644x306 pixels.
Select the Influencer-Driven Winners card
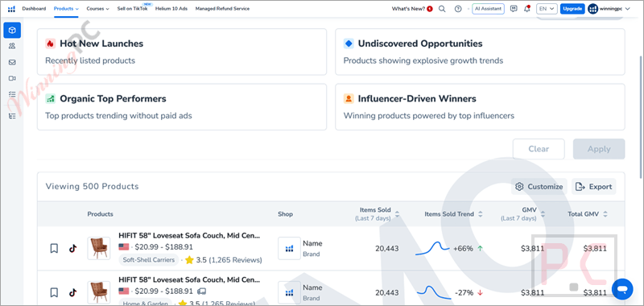[480, 107]
